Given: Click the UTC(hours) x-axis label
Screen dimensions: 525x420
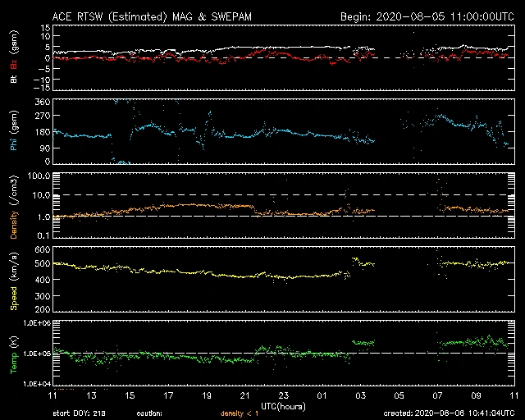Looking at the screenshot, I should (285, 406).
